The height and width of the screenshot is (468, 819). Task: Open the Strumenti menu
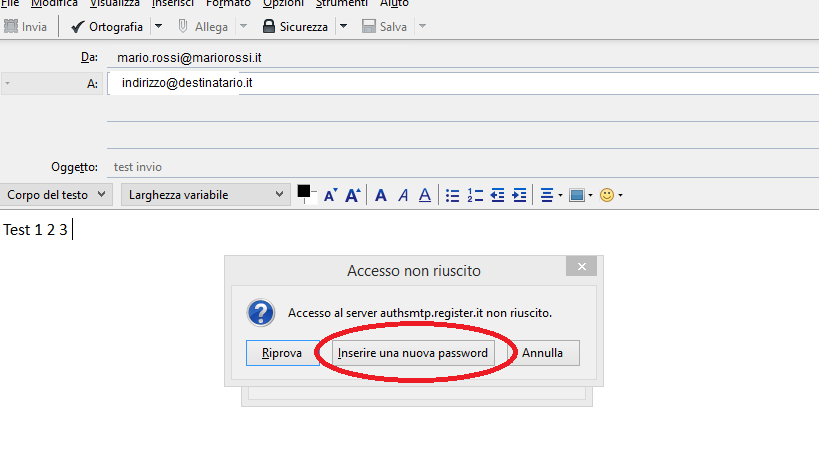pyautogui.click(x=342, y=4)
